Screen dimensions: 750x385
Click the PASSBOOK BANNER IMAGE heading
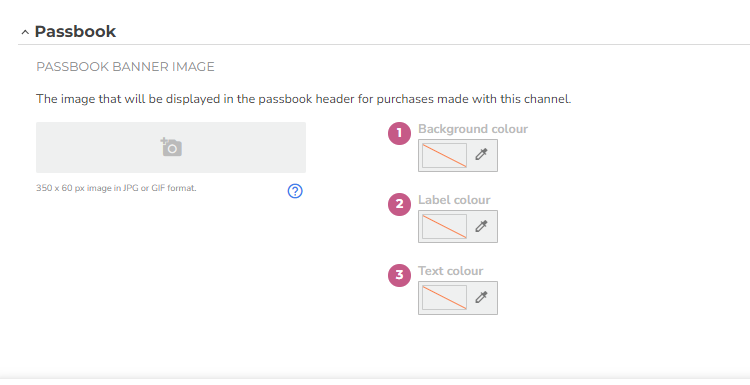pos(125,66)
